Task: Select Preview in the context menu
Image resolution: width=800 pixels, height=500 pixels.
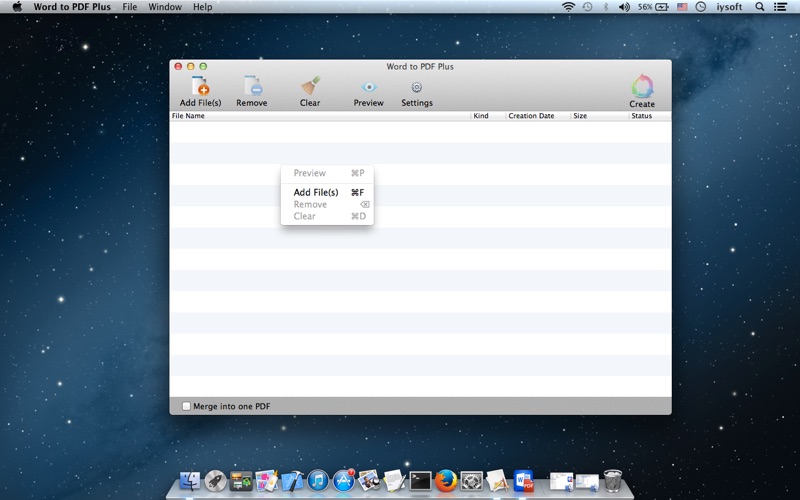Action: [327, 173]
